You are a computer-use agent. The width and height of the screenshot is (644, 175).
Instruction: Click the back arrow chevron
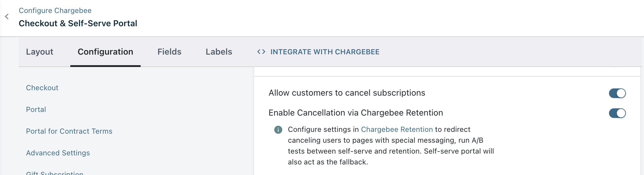coord(7,17)
